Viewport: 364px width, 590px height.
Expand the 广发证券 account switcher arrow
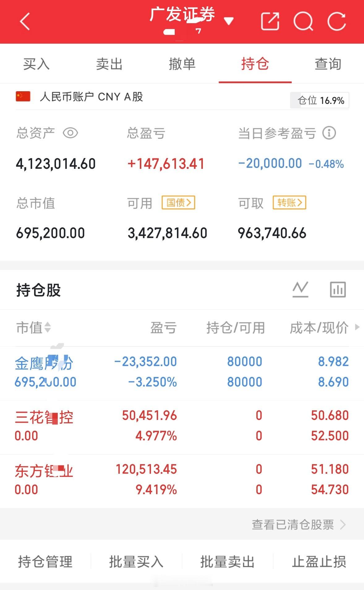pyautogui.click(x=229, y=21)
